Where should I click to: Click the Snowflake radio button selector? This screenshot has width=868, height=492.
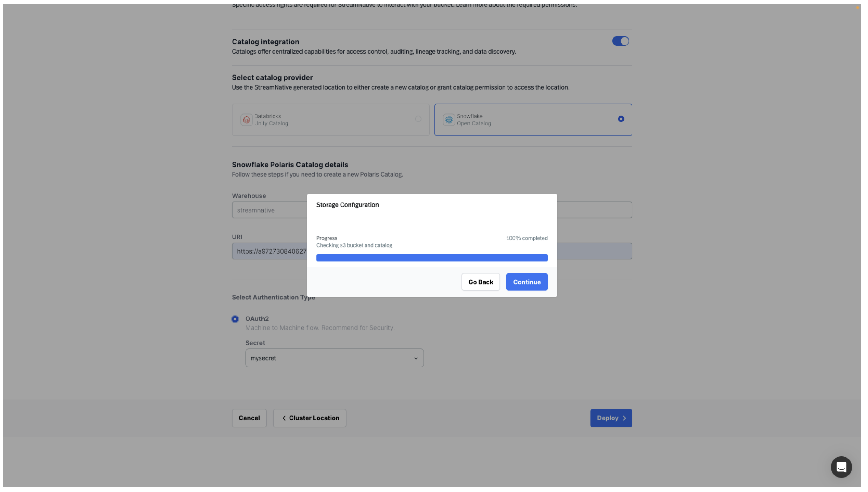[621, 119]
